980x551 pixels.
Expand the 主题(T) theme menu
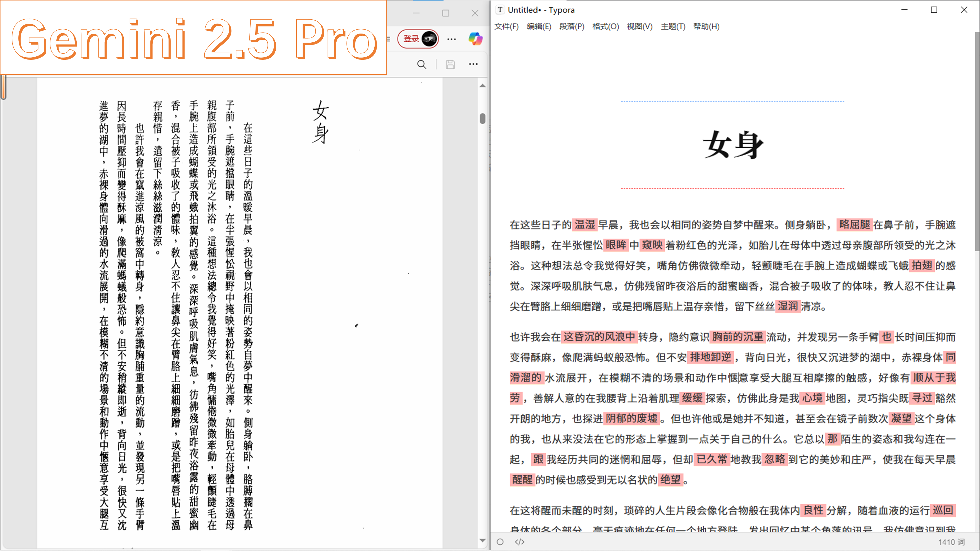[x=673, y=27]
